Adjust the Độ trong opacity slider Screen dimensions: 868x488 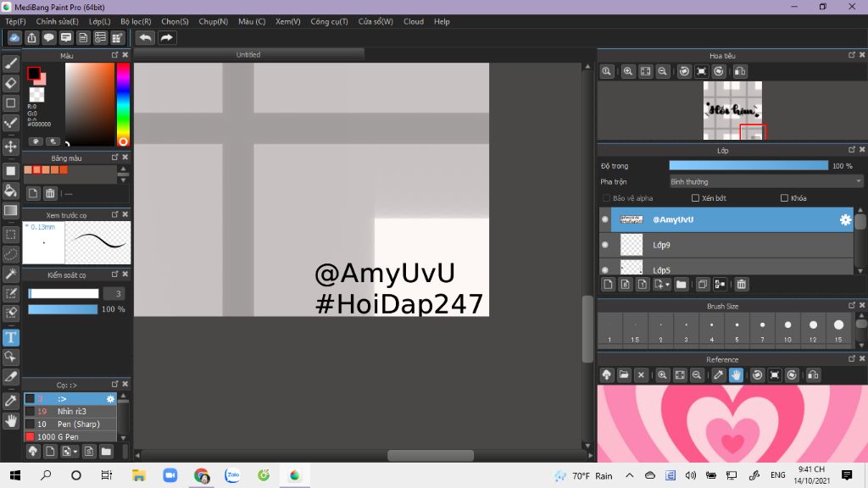pos(748,165)
